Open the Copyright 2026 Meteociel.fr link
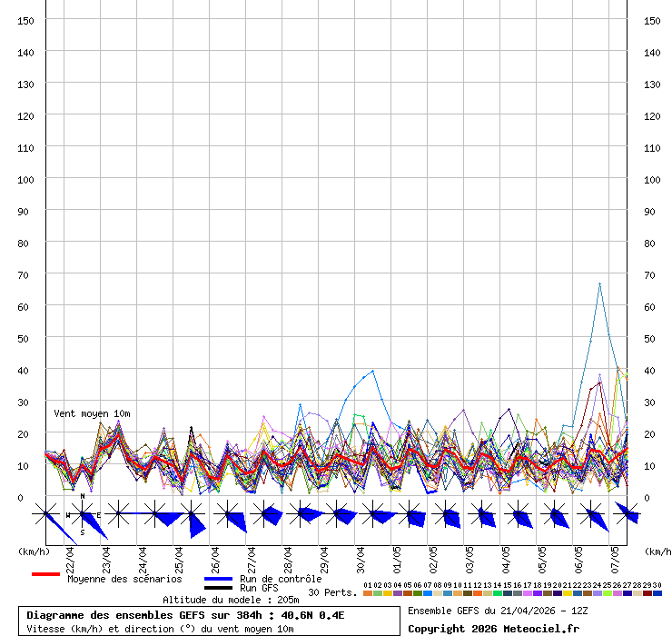672x636 pixels. 493,629
